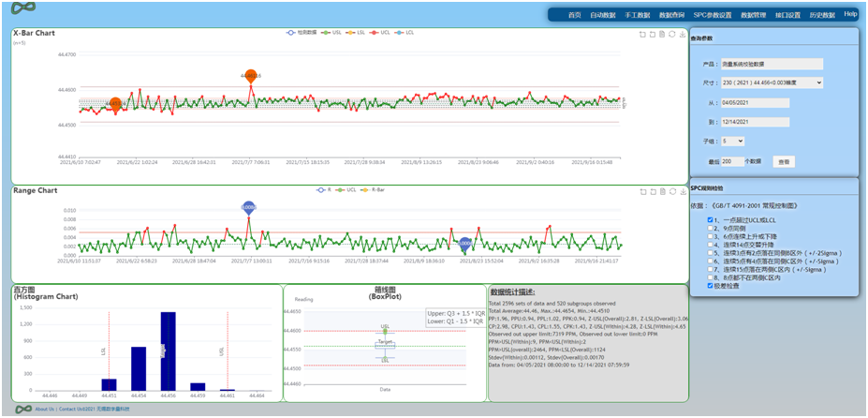Image resolution: width=868 pixels, height=418 pixels.
Task: Open the Help menu item
Action: tap(850, 14)
